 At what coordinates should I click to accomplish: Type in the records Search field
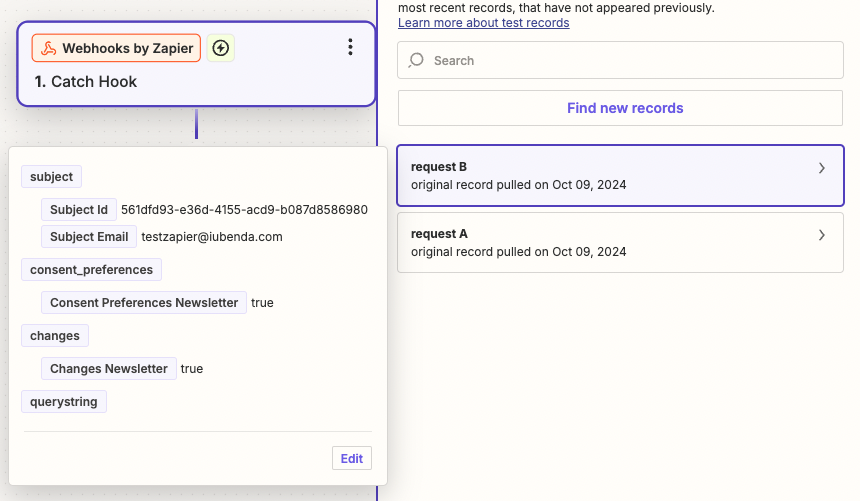[630, 60]
